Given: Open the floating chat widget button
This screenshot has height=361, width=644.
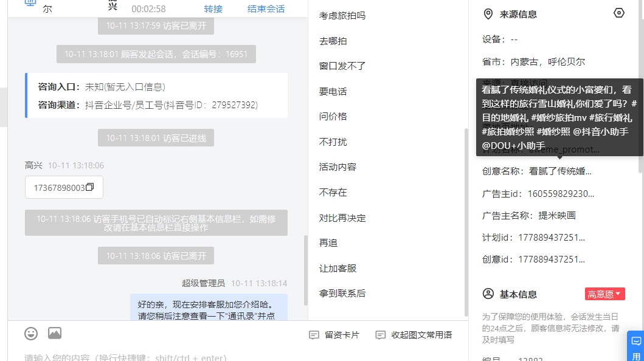Looking at the screenshot, I should pos(635,346).
